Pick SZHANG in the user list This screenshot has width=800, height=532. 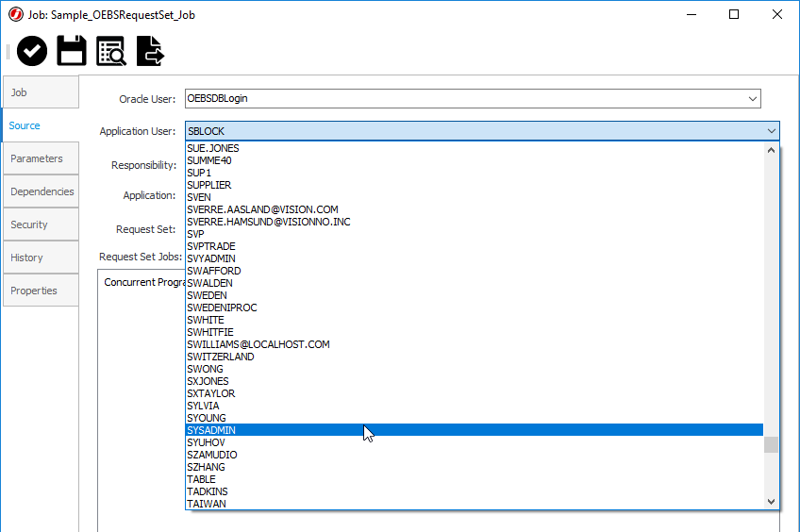click(475, 467)
